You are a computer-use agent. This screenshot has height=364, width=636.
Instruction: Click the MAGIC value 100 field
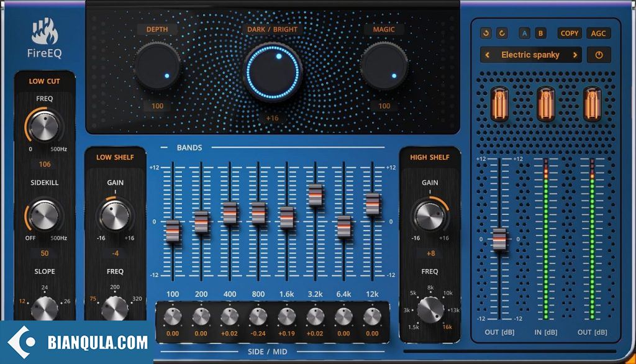[384, 106]
